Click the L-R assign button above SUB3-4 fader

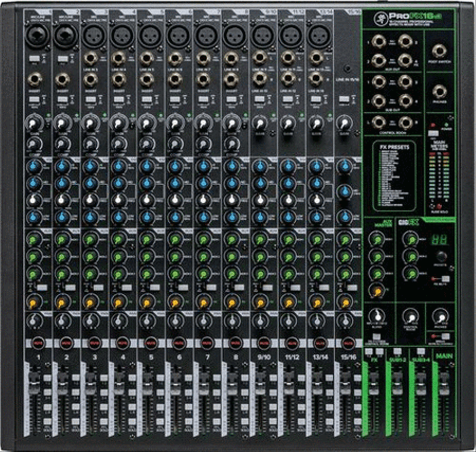click(x=420, y=351)
